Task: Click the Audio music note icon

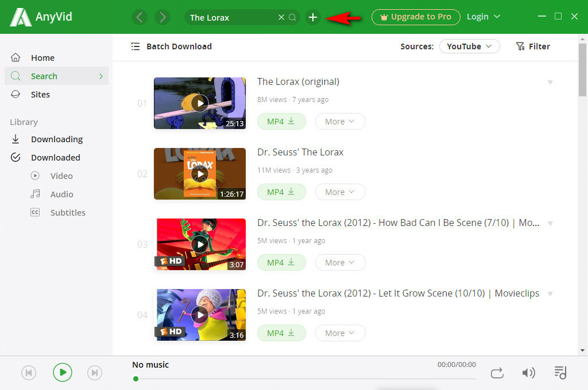Action: click(35, 194)
